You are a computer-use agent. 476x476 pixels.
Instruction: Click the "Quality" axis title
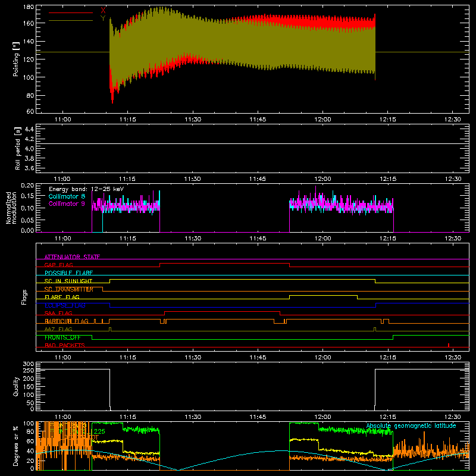[x=16, y=386]
